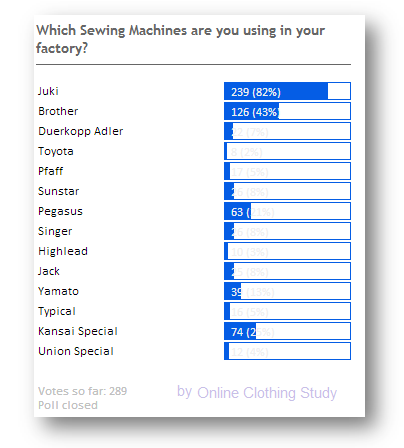Click the Pfaff result bar
The width and height of the screenshot is (404, 448).
[287, 171]
